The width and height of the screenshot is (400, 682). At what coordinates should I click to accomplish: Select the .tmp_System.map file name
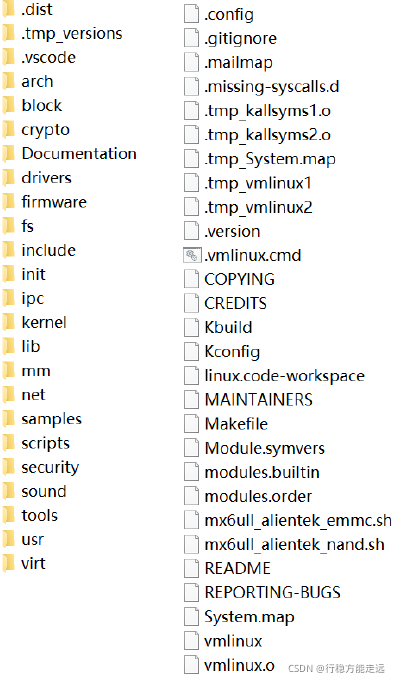click(x=270, y=160)
